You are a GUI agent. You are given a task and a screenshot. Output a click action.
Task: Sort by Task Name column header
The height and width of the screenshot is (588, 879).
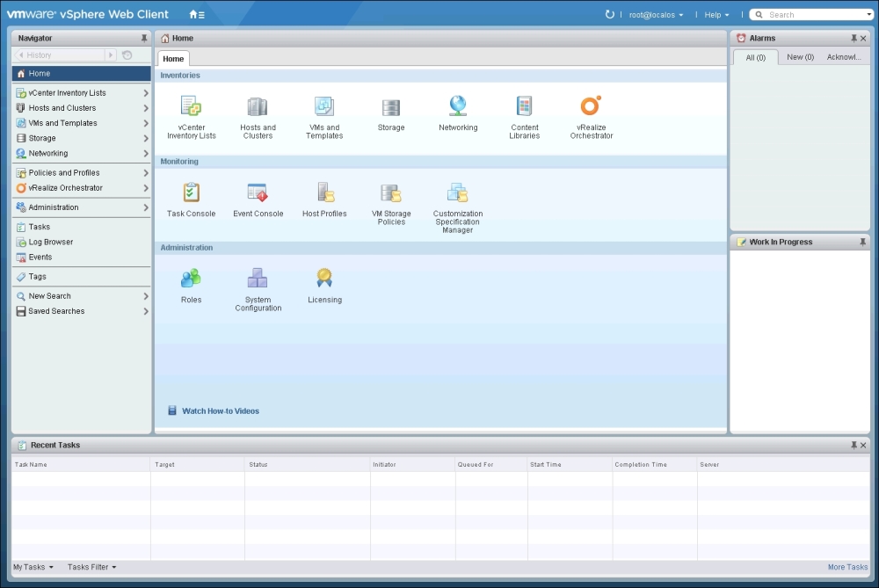tap(81, 465)
